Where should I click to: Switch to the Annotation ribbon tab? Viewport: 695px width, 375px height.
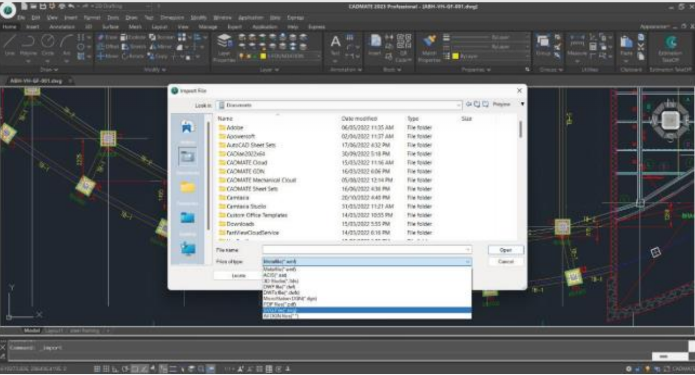click(62, 27)
